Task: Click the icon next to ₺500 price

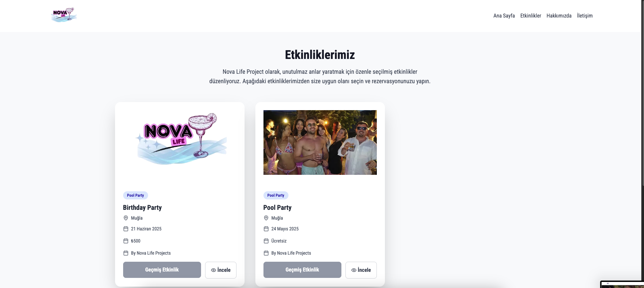Action: click(x=126, y=241)
